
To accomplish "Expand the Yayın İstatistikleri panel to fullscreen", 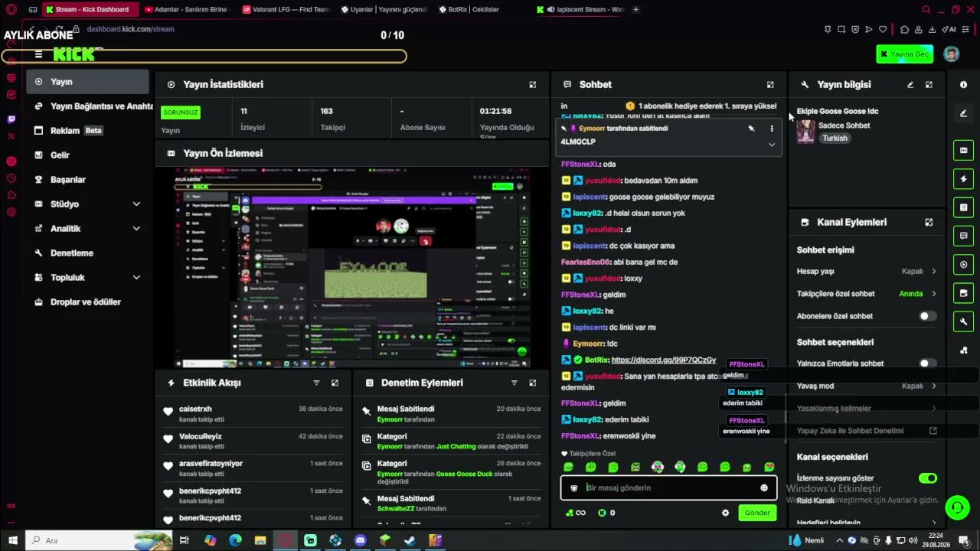I will tap(533, 84).
